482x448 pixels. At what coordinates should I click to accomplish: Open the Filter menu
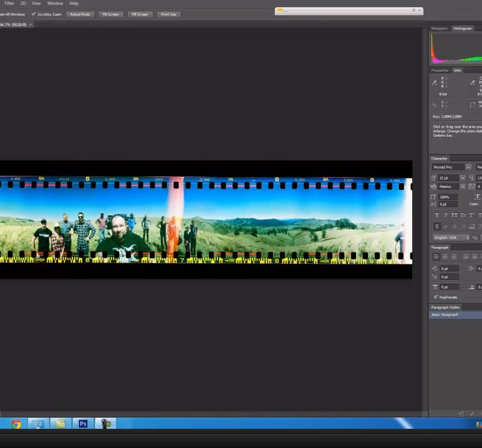(x=9, y=4)
